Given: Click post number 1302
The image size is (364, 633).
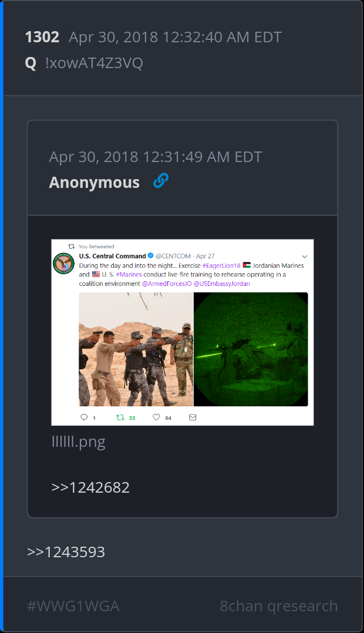Looking at the screenshot, I should 42,37.
